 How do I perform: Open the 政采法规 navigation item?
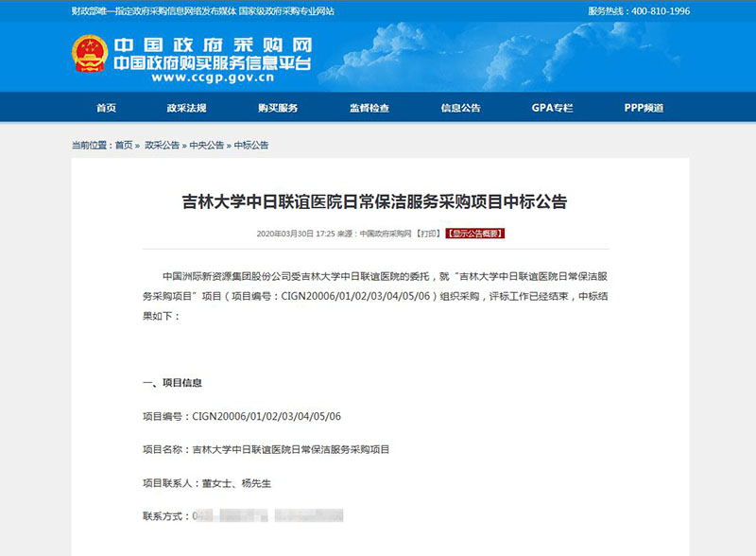tap(186, 108)
